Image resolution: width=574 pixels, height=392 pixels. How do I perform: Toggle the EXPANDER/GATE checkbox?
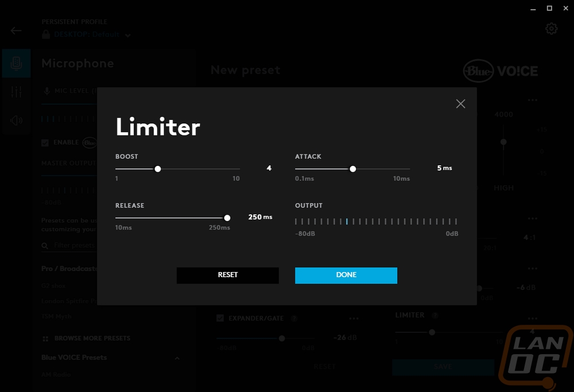[x=220, y=318]
